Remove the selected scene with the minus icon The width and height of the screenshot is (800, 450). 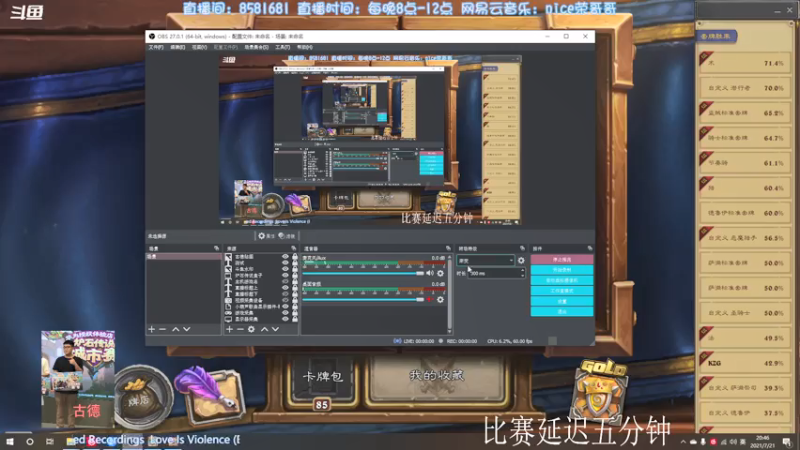[163, 330]
